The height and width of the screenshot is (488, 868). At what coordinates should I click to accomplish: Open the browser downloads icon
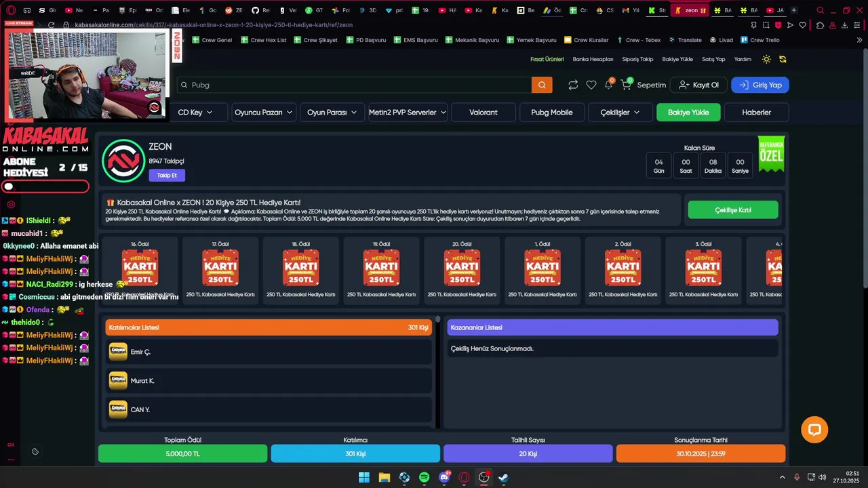pyautogui.click(x=845, y=25)
